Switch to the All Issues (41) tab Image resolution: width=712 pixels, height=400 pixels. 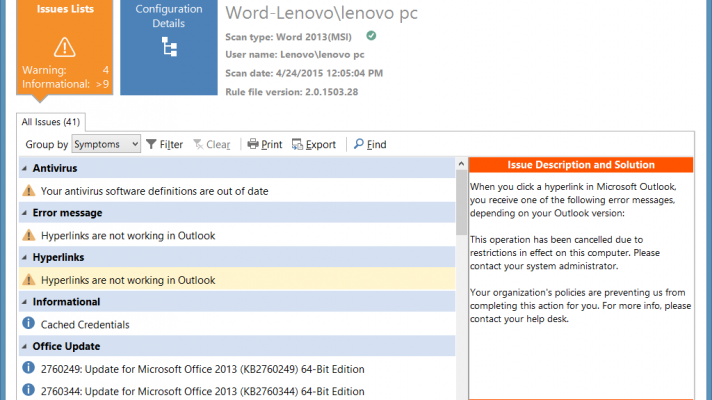52,122
